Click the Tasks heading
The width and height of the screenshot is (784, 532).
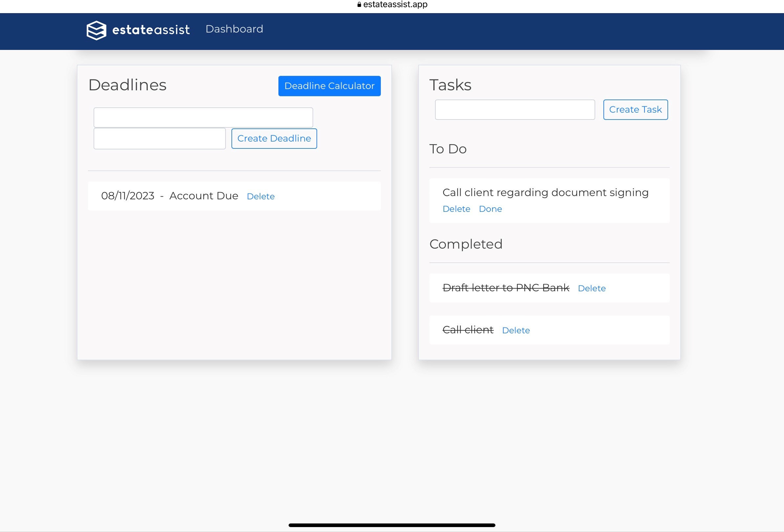point(450,85)
